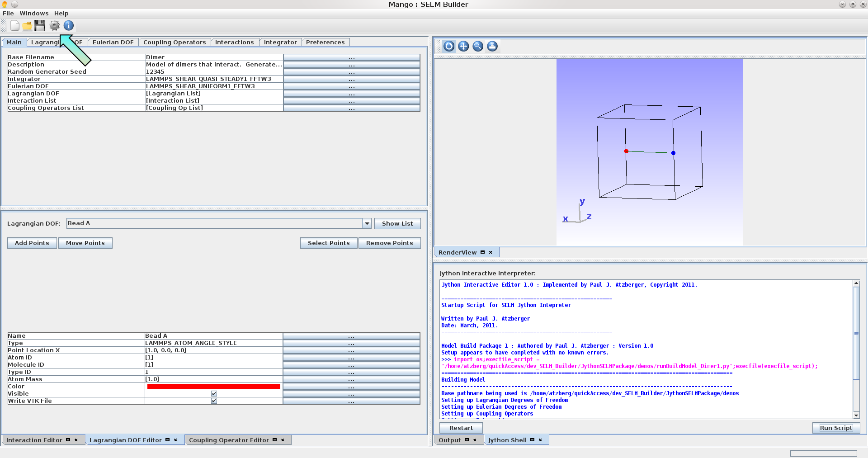
Task: Click the ellipsis button for Integrator row
Action: point(351,79)
